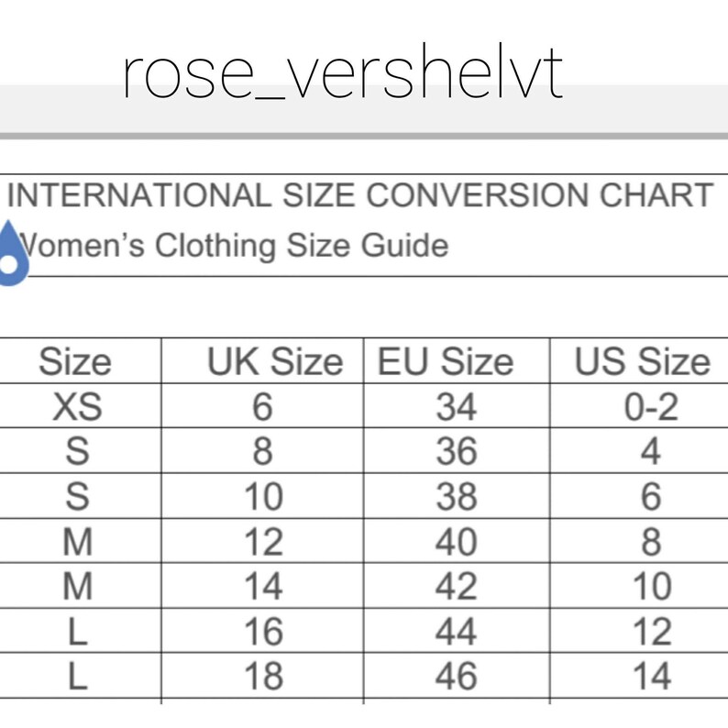Click the rose_vershelvt username header
728x728 pixels.
[x=343, y=71]
